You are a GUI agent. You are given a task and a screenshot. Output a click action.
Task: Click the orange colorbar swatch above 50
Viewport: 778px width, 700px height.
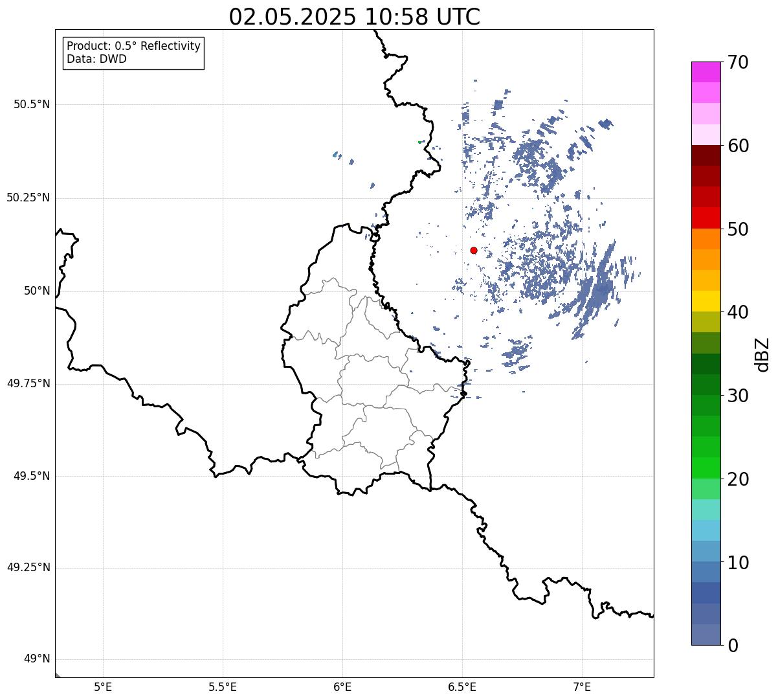pos(706,239)
